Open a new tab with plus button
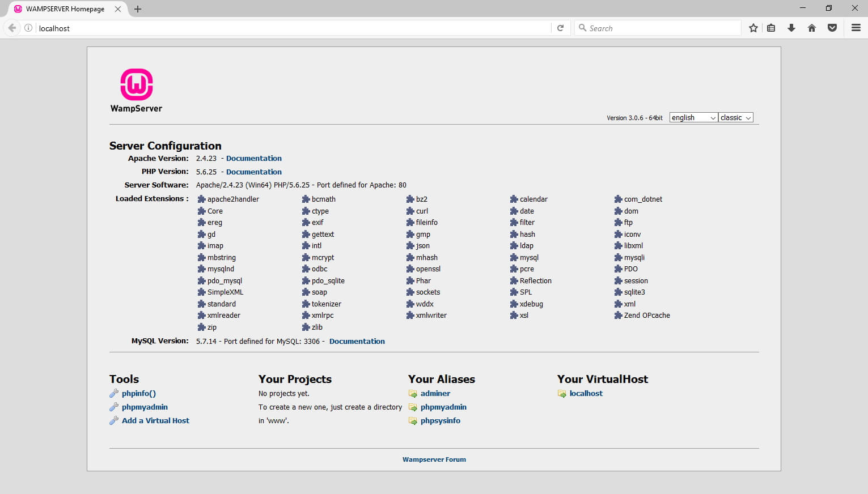The image size is (868, 494). pyautogui.click(x=138, y=9)
